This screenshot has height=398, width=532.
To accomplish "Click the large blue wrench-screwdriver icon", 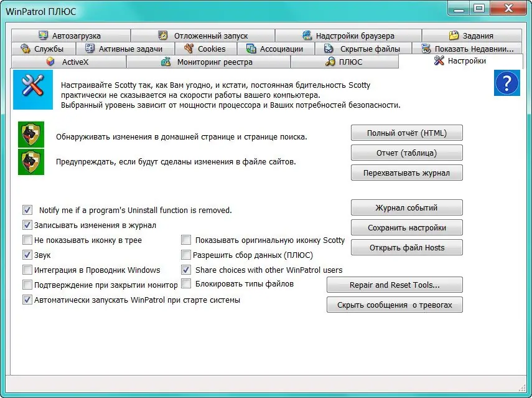I will pyautogui.click(x=33, y=90).
